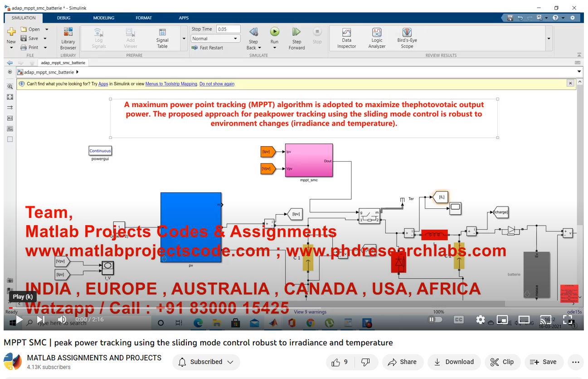Click the View 9 warnings link
The width and height of the screenshot is (588, 379).
(310, 312)
